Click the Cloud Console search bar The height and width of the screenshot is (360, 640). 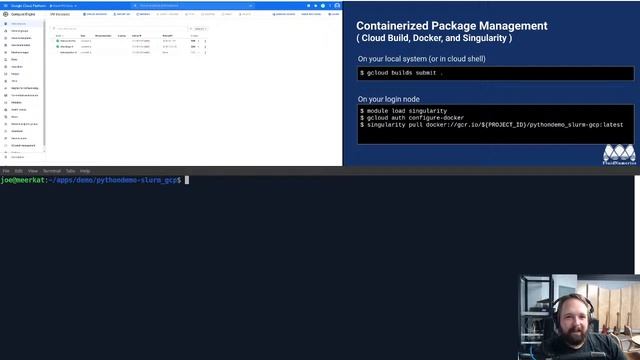coord(193,6)
